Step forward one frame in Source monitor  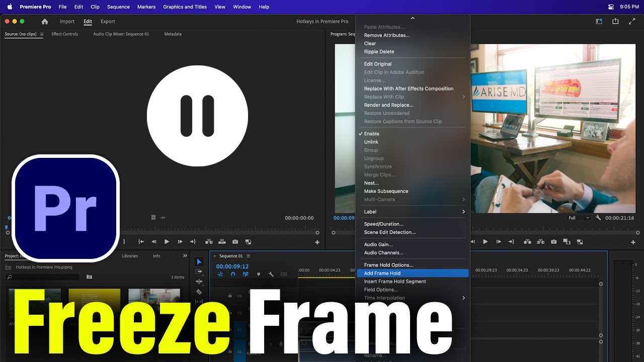click(x=180, y=242)
